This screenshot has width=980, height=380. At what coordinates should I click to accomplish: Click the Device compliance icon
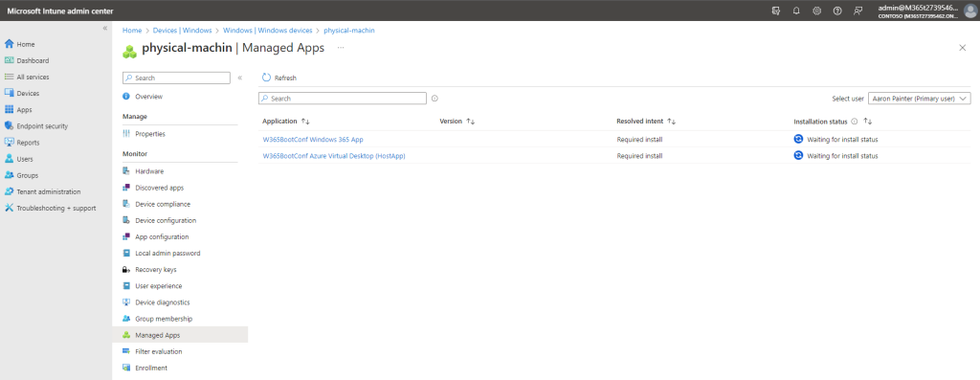[x=126, y=204]
